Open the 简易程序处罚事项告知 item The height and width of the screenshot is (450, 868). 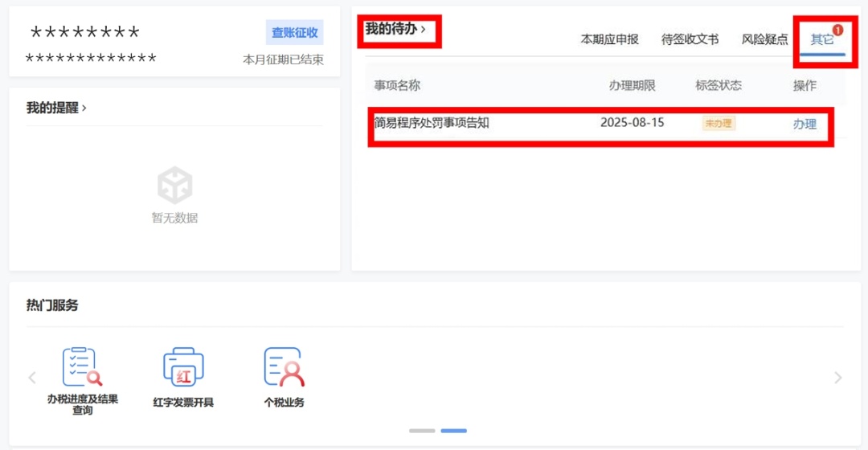[x=432, y=123]
